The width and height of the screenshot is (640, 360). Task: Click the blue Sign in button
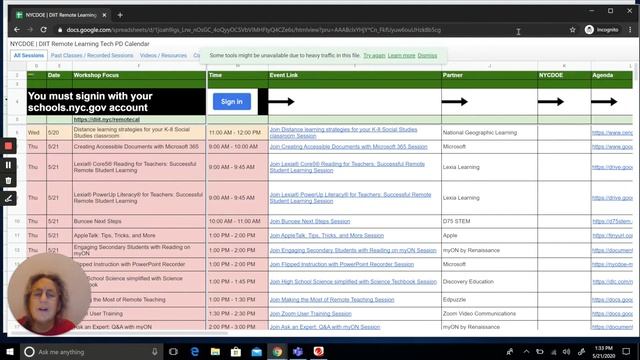[x=232, y=102]
